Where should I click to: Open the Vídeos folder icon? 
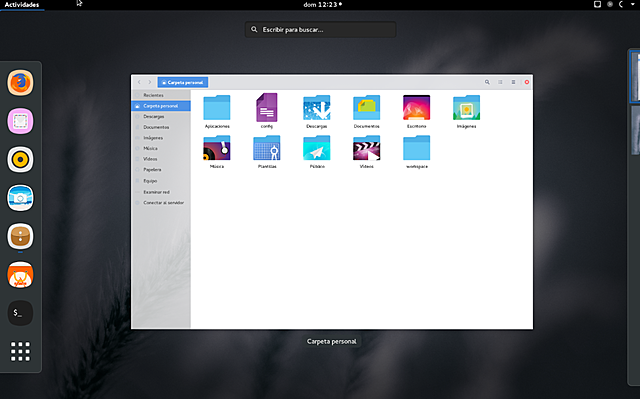click(x=367, y=148)
